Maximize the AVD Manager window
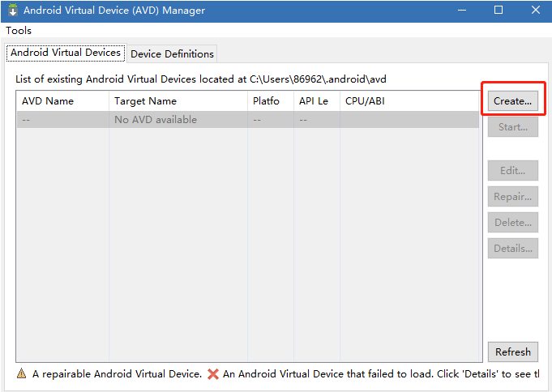 tap(499, 11)
